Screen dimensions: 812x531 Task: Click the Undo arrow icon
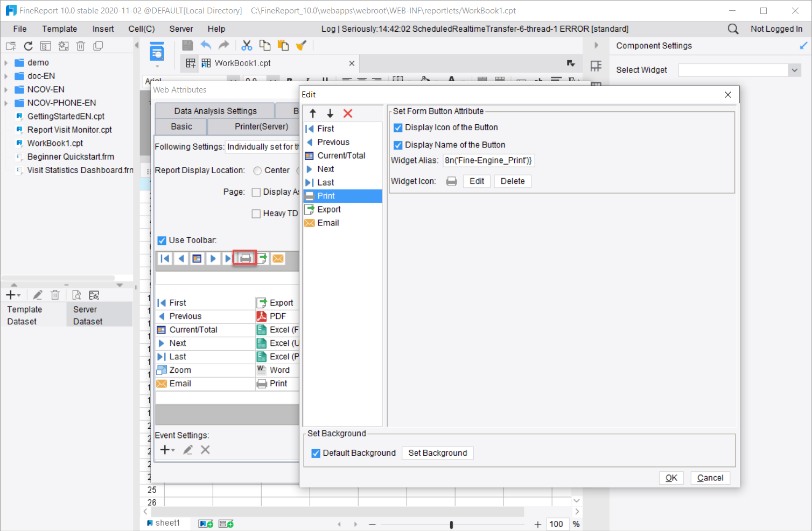point(206,45)
